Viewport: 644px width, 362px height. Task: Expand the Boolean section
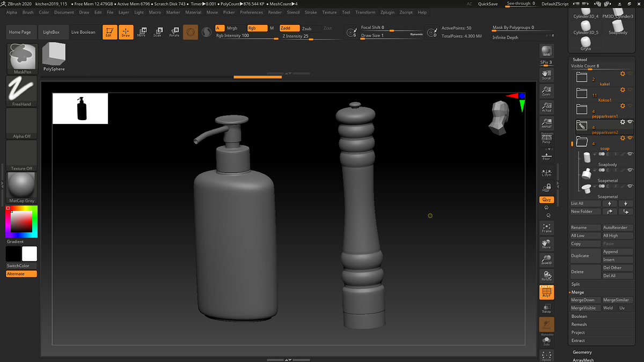[579, 316]
